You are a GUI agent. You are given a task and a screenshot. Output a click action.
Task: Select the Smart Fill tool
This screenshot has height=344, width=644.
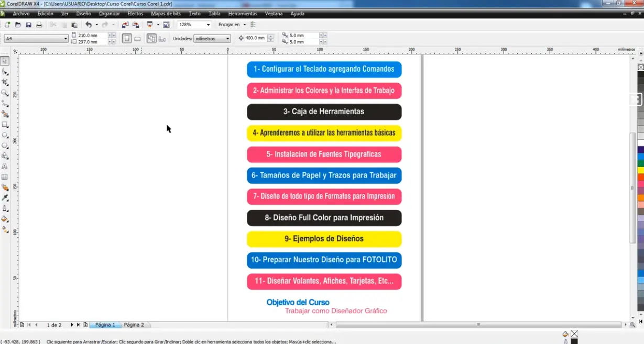(x=5, y=114)
